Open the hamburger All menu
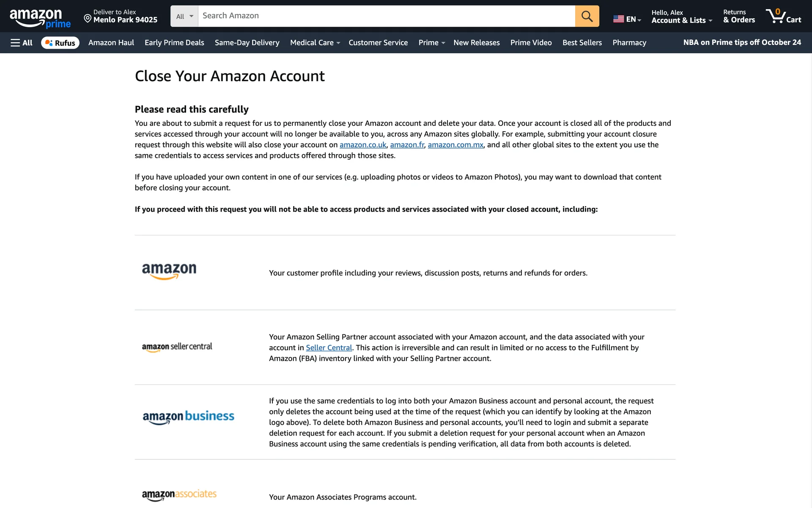Image resolution: width=812 pixels, height=508 pixels. (x=21, y=43)
